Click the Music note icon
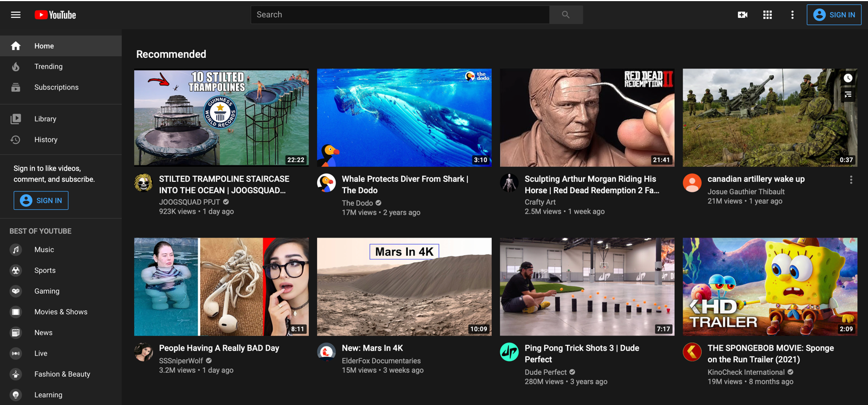868x405 pixels. coord(16,250)
